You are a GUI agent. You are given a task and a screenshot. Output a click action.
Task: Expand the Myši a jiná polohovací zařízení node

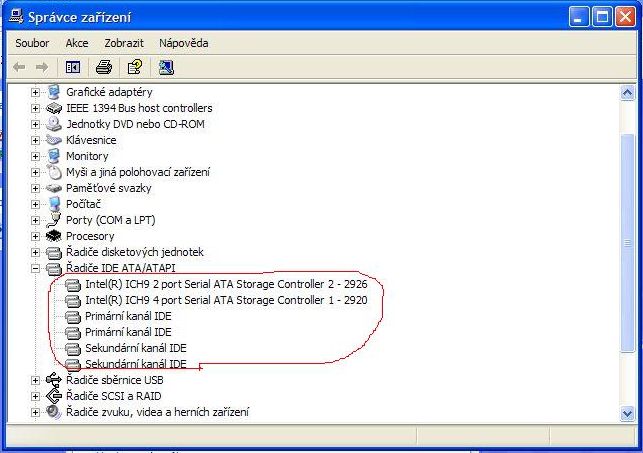pyautogui.click(x=35, y=172)
